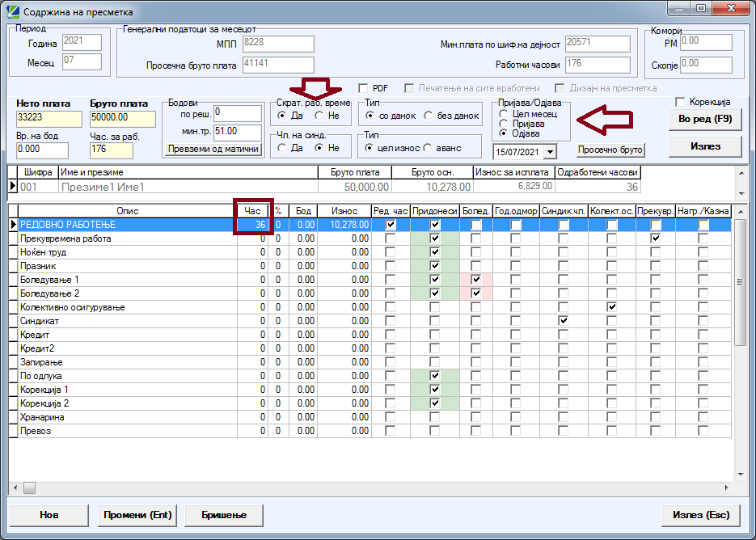The width and height of the screenshot is (756, 540).
Task: Click the 'мин.тр.' field showing 51.00
Action: (238, 133)
